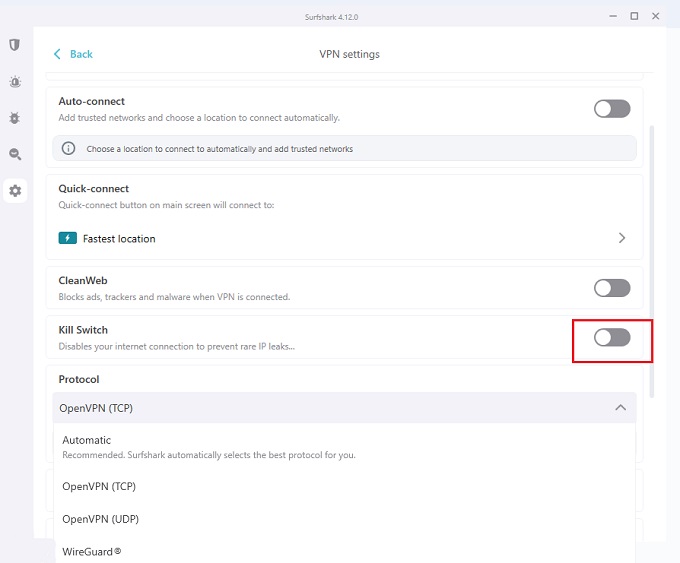
Task: Select WireGuard protocol option
Action: click(344, 551)
